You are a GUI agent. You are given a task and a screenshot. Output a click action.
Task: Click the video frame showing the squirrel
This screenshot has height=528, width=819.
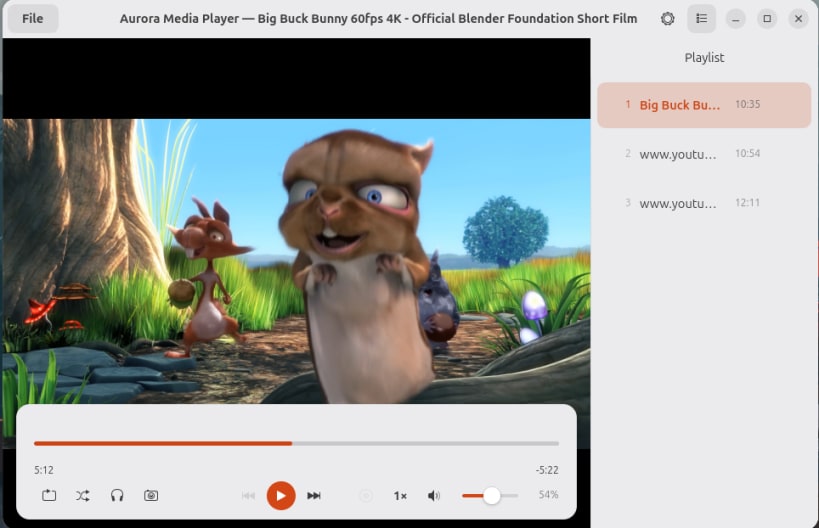[296, 261]
